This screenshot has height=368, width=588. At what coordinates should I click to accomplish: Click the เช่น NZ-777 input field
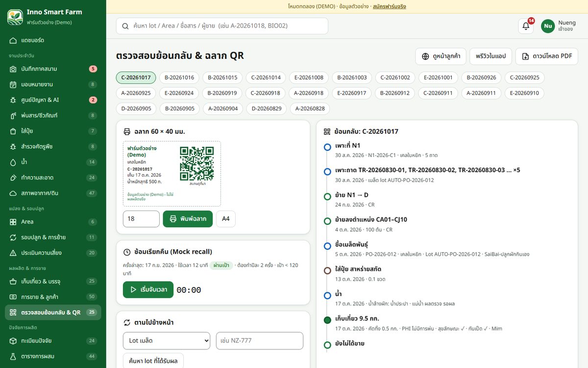tap(260, 341)
